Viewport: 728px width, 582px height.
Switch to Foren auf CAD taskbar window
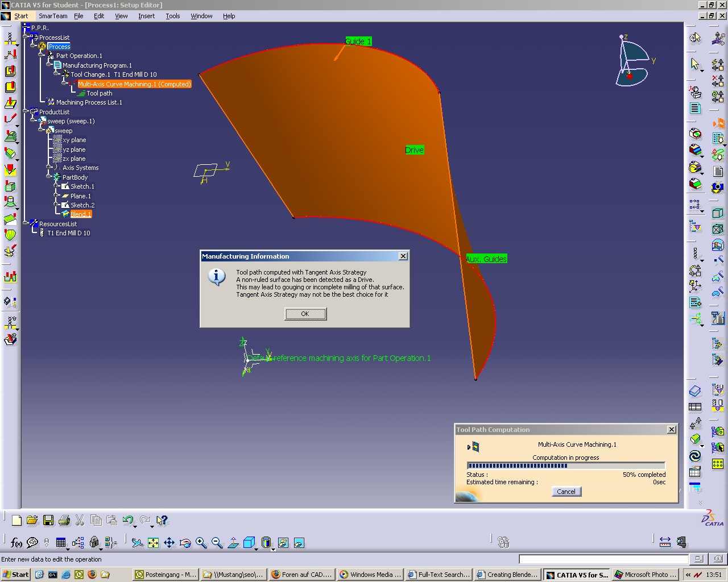(x=302, y=575)
